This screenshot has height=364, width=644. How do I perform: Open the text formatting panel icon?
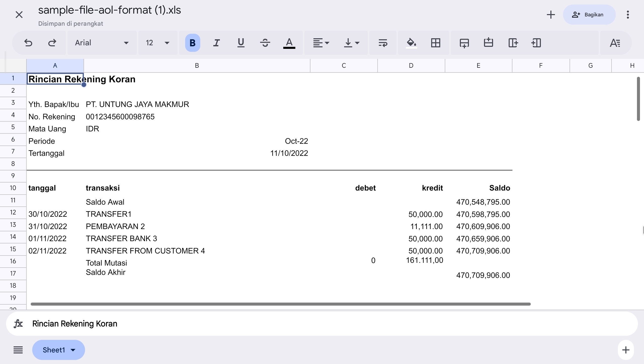tap(615, 43)
